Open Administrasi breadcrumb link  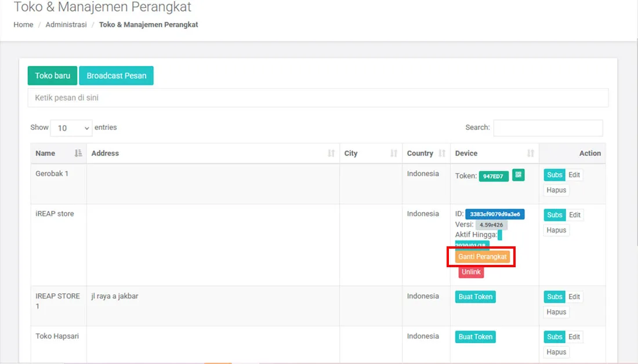click(x=66, y=24)
